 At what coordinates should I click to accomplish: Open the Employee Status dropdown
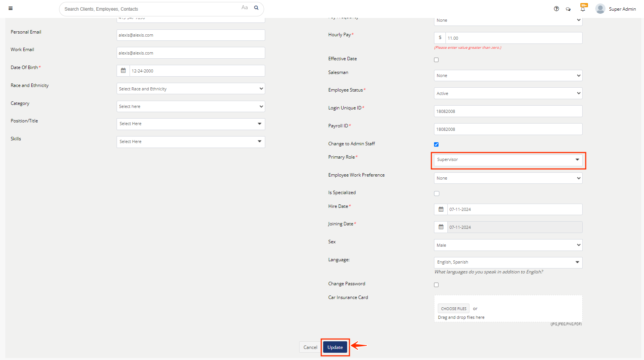pos(508,93)
